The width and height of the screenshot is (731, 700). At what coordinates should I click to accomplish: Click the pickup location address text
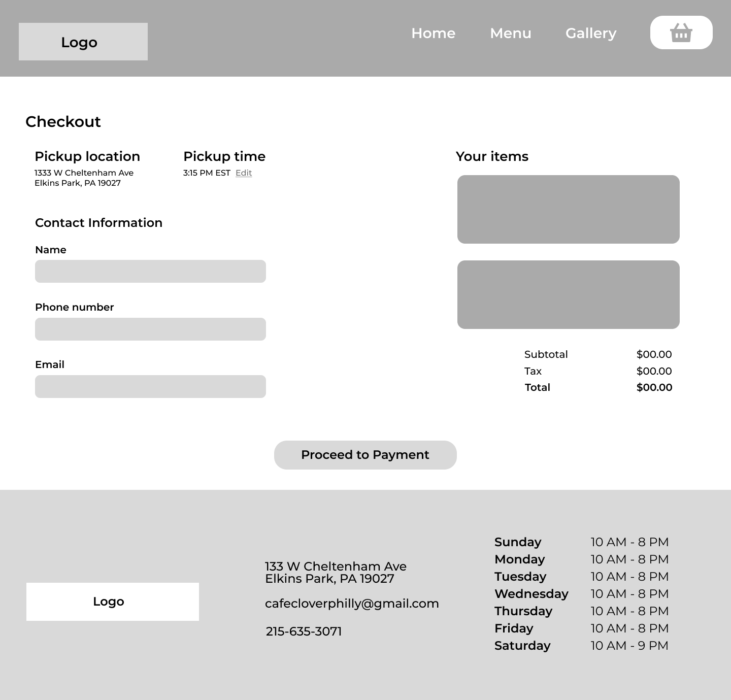pyautogui.click(x=84, y=178)
